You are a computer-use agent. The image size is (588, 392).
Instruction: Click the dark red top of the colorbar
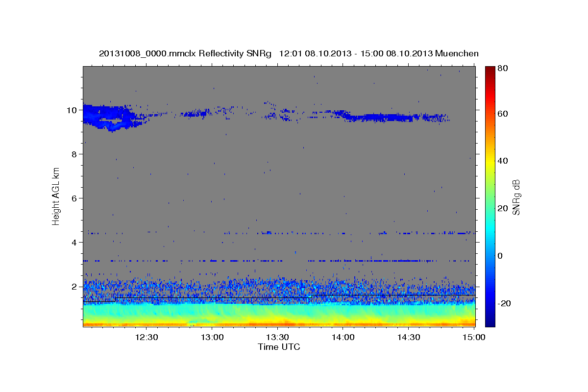(490, 70)
